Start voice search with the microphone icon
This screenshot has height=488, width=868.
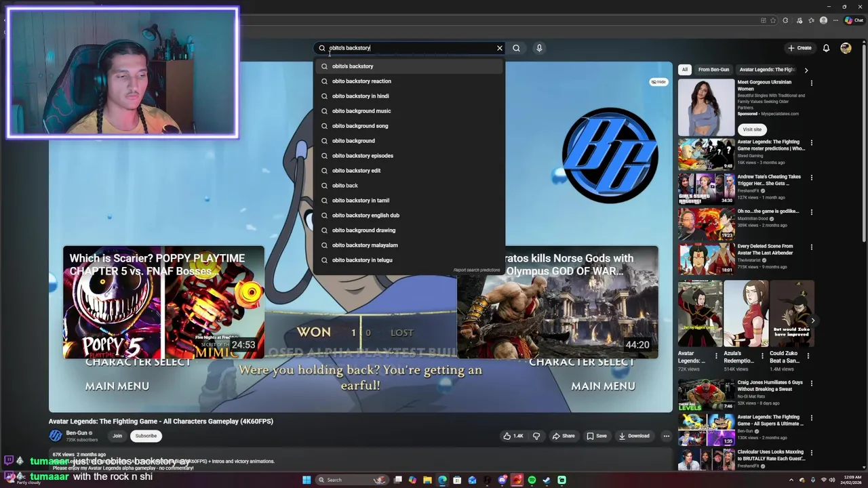click(539, 48)
